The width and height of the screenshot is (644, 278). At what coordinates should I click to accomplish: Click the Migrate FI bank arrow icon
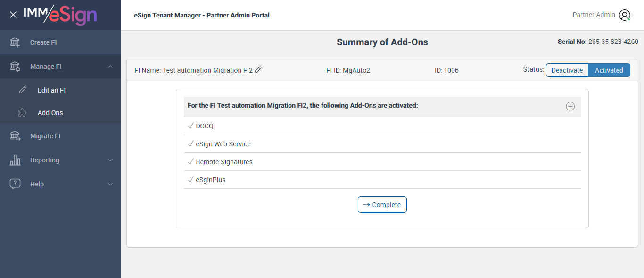click(x=15, y=136)
